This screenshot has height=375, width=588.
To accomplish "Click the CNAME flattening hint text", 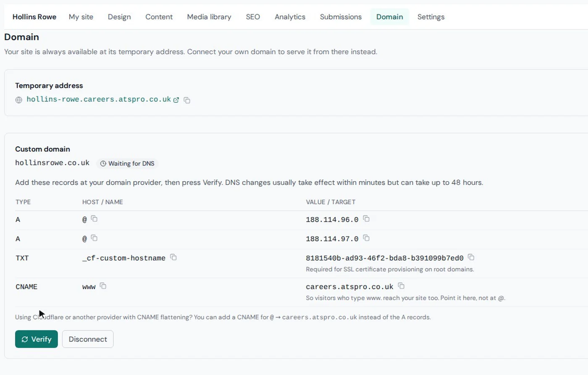I will [x=223, y=317].
